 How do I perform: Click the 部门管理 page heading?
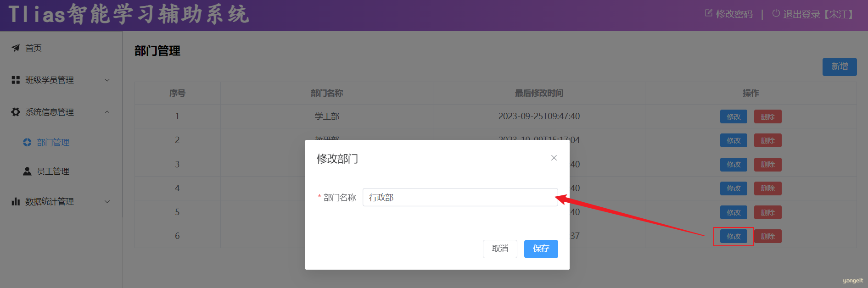tap(157, 51)
